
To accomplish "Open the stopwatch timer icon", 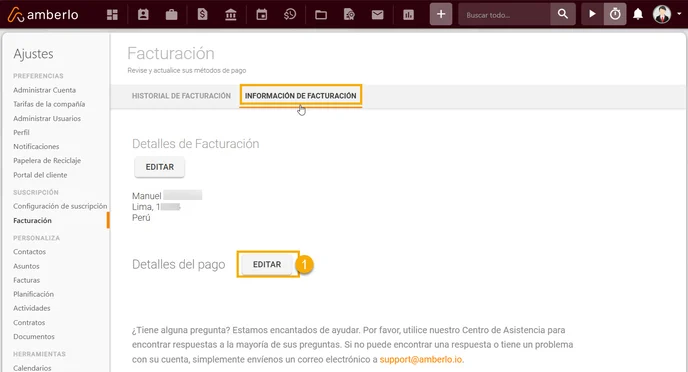I will click(x=615, y=14).
